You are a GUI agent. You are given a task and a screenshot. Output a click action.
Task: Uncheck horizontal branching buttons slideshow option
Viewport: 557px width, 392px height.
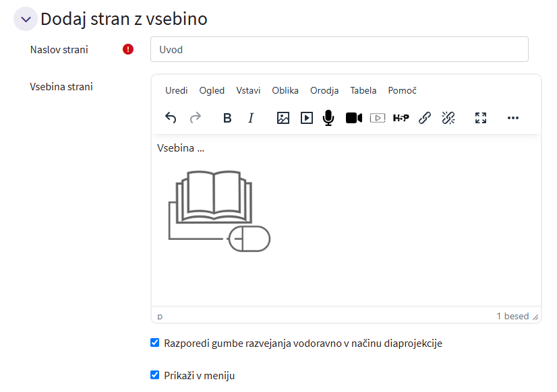coord(155,343)
